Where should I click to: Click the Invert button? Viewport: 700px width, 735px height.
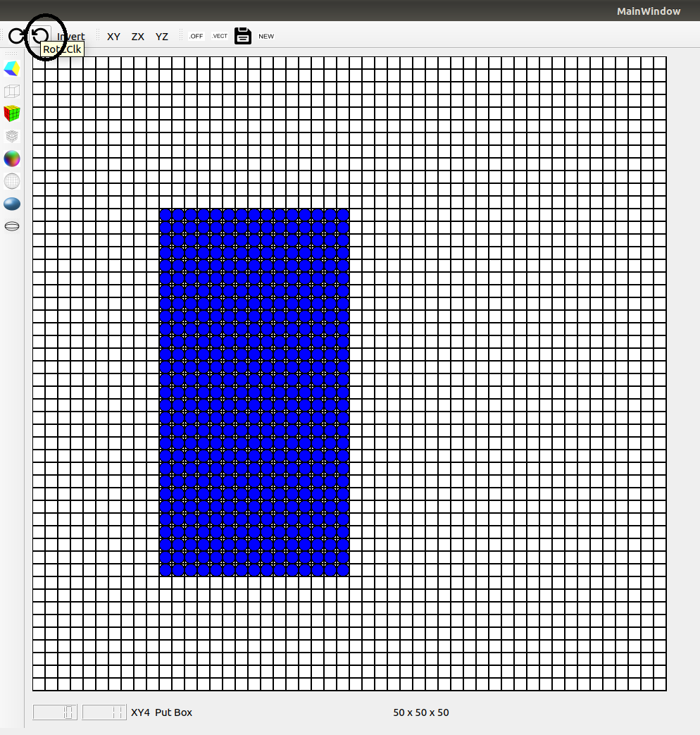70,36
